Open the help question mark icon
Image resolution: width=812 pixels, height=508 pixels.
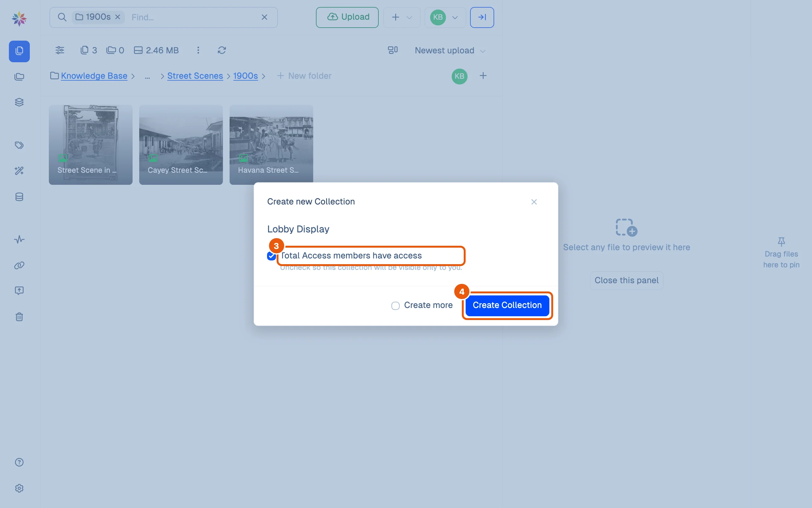[19, 462]
